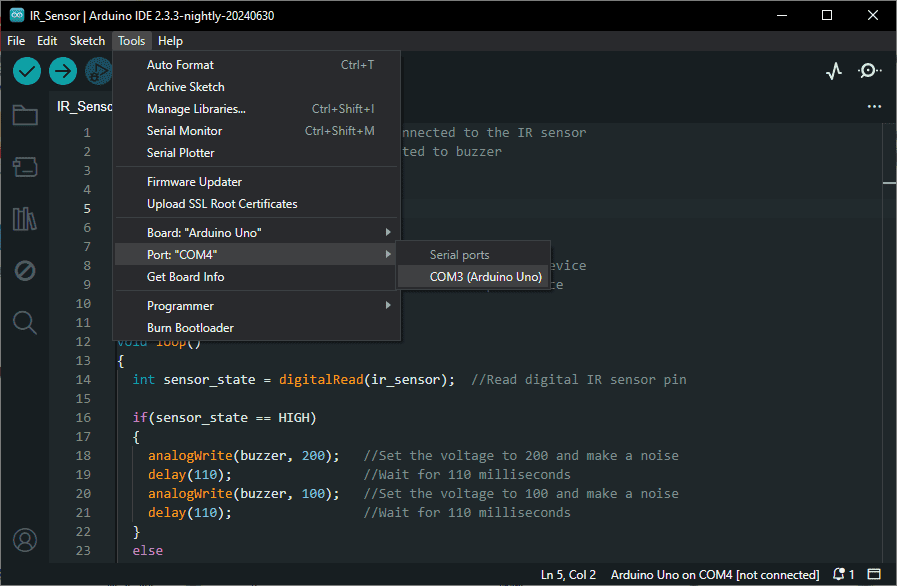
Task: Open the Sketchbook sidebar panel
Action: (25, 114)
